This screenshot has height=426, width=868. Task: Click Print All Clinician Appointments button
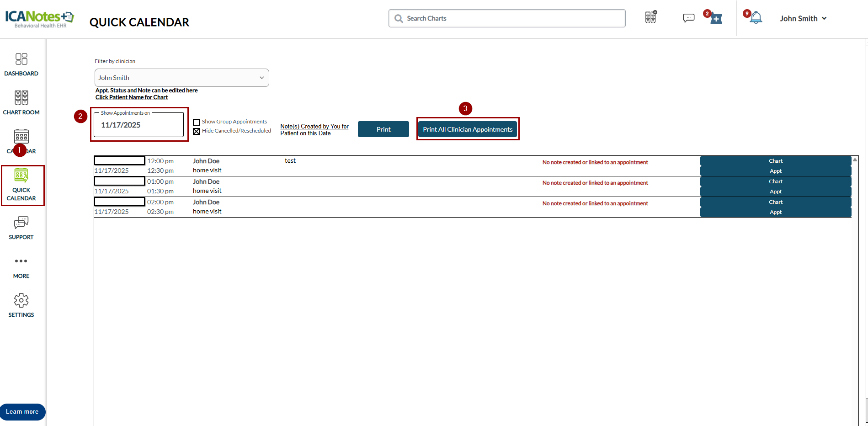point(468,129)
